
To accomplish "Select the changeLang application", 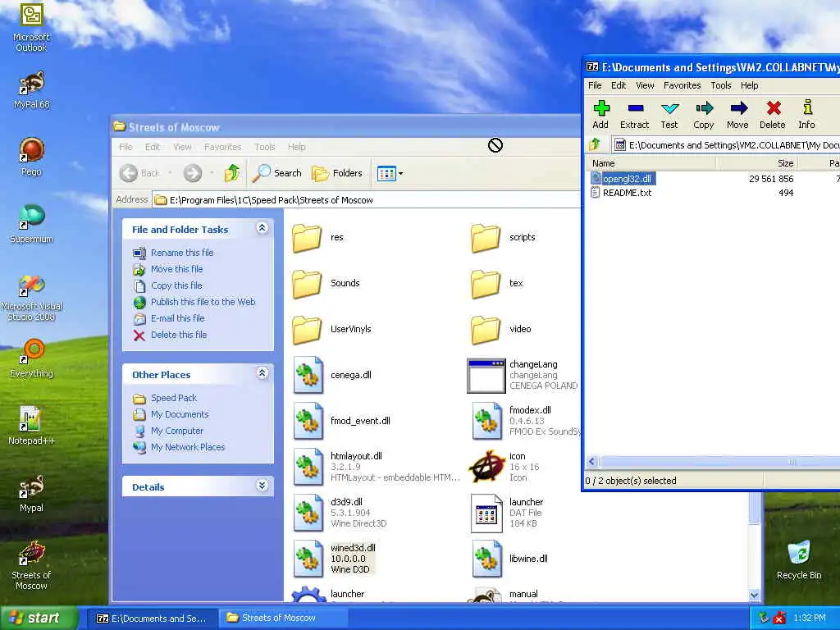I will pyautogui.click(x=523, y=375).
